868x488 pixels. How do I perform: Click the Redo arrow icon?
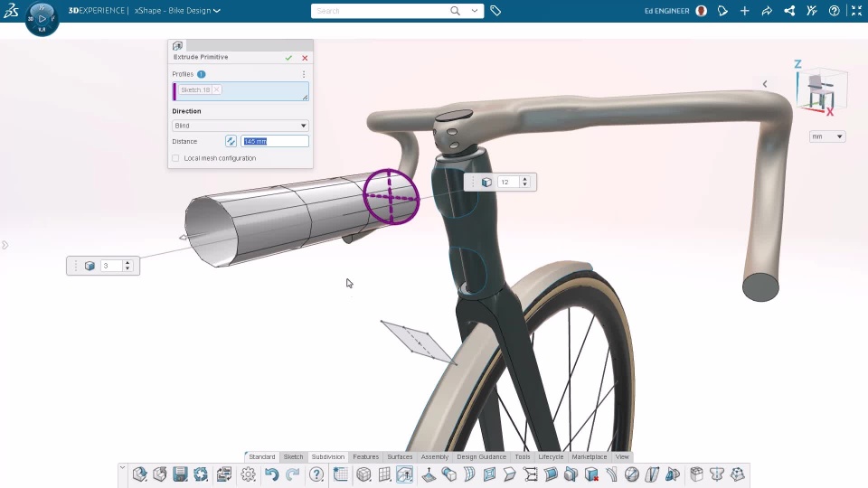pos(293,474)
